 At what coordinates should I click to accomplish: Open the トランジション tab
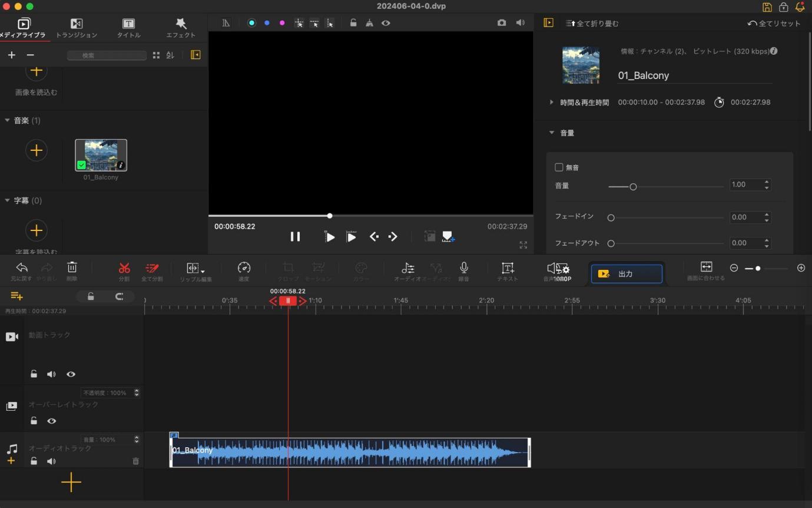click(77, 28)
